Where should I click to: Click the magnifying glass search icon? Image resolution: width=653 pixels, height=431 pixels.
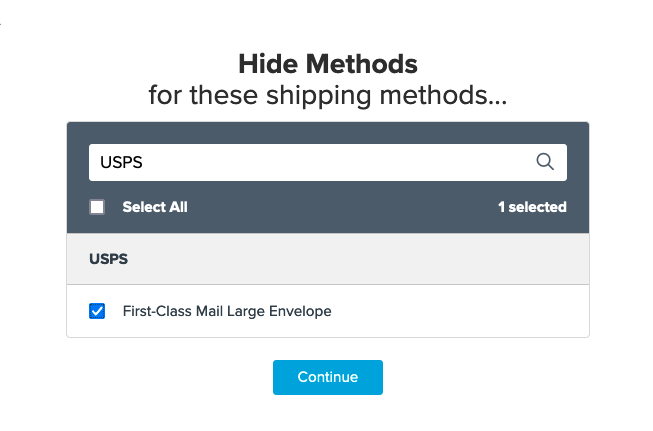[545, 162]
